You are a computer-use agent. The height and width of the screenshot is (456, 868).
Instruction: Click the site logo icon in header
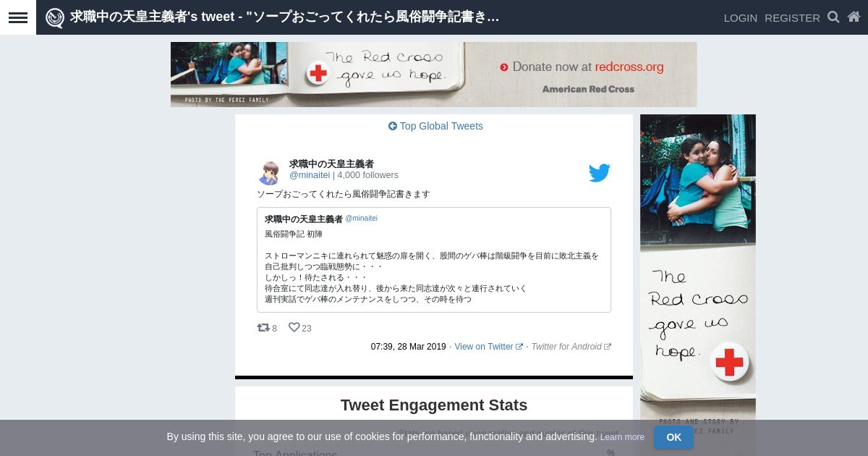[x=55, y=17]
